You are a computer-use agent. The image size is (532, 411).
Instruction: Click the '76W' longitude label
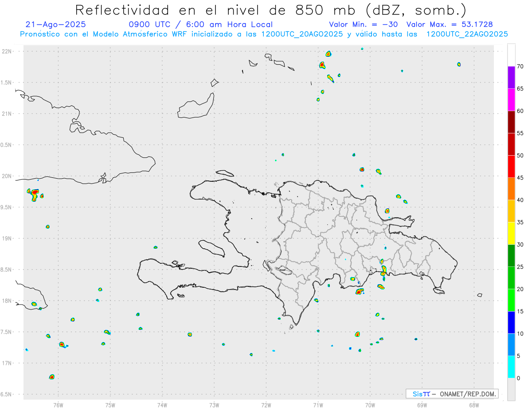[58, 405]
